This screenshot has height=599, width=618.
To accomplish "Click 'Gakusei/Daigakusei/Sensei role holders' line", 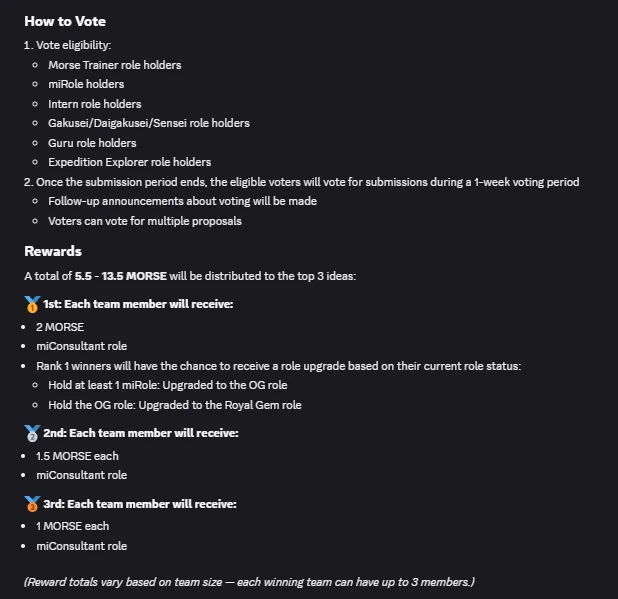I will 149,123.
